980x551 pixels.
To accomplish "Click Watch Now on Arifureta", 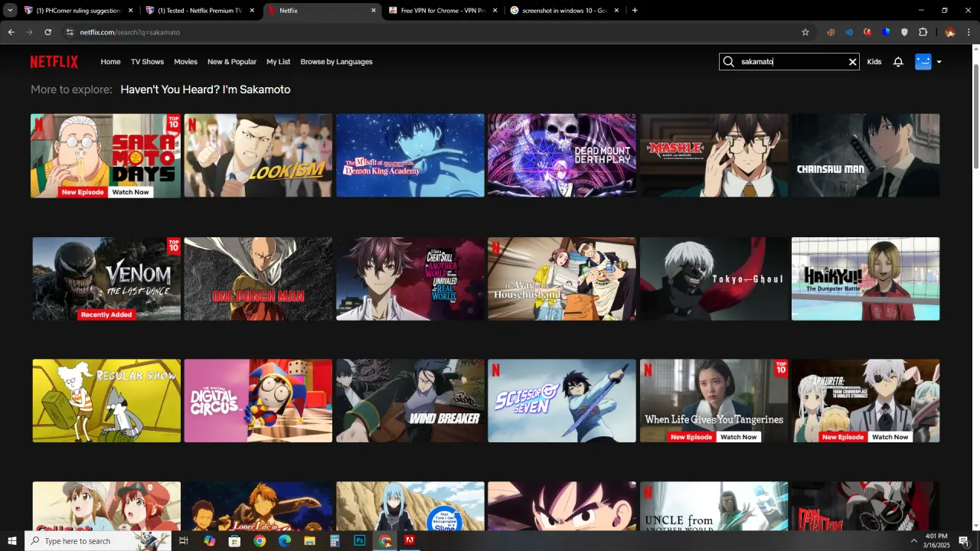I will 890,437.
